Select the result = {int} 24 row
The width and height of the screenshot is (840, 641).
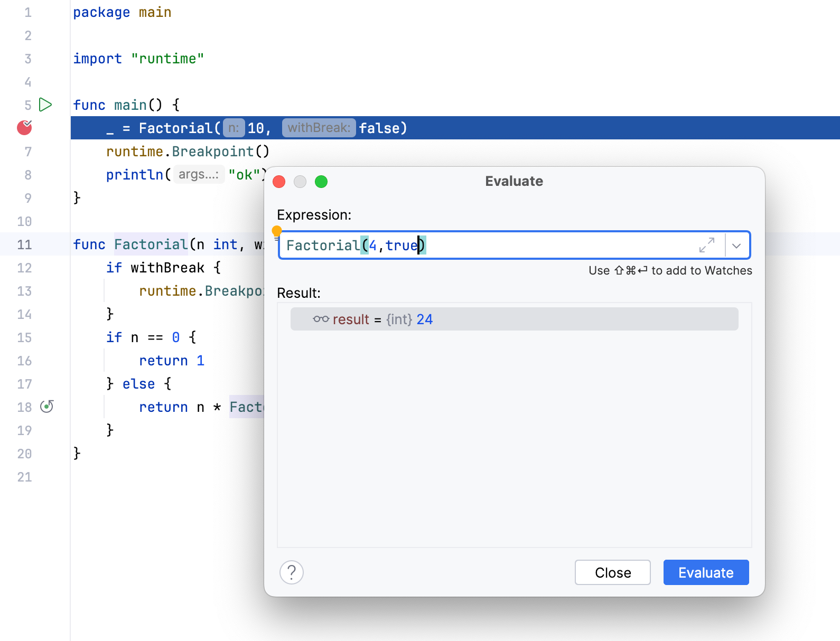click(x=514, y=319)
